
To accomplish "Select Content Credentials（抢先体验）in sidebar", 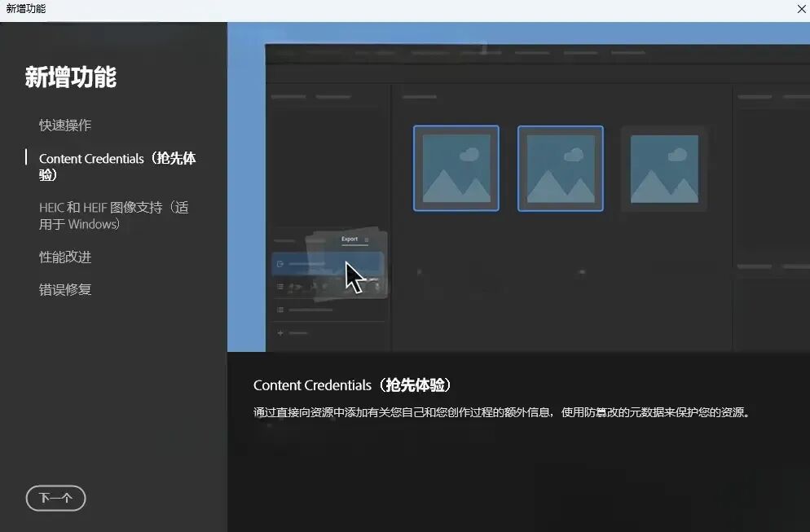I will click(117, 166).
